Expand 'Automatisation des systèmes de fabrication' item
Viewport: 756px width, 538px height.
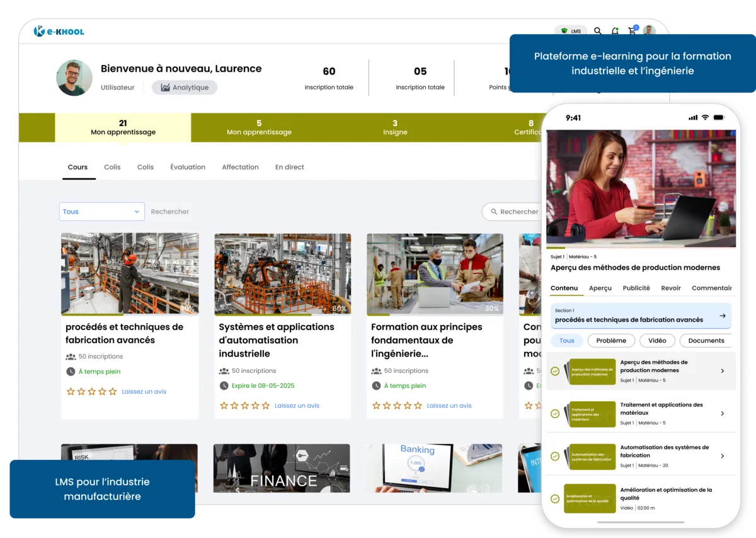click(x=723, y=455)
